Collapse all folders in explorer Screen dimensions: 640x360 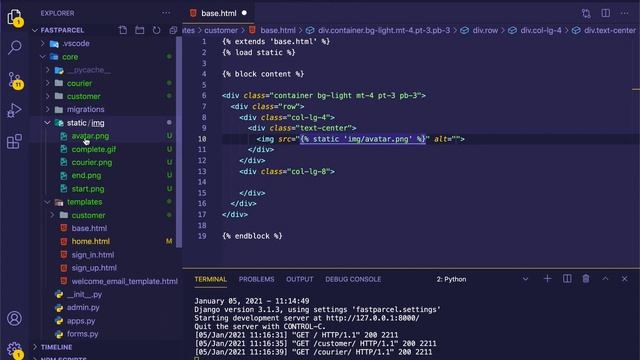pos(173,30)
